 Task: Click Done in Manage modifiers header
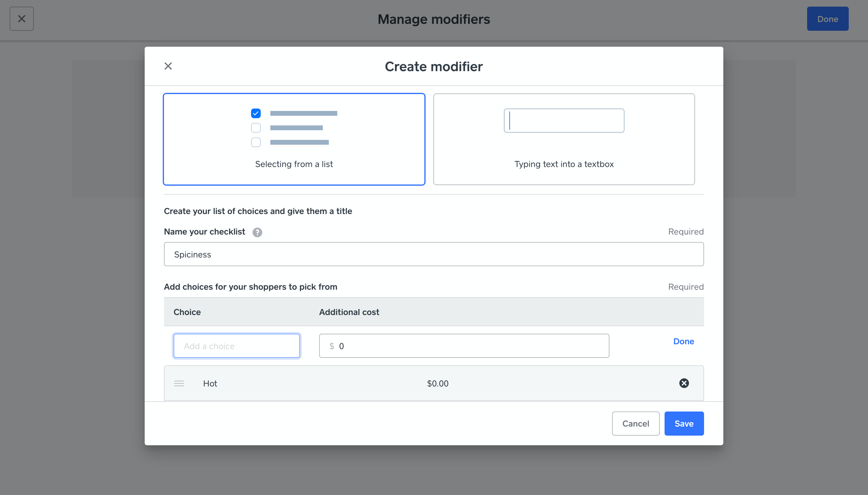coord(827,19)
